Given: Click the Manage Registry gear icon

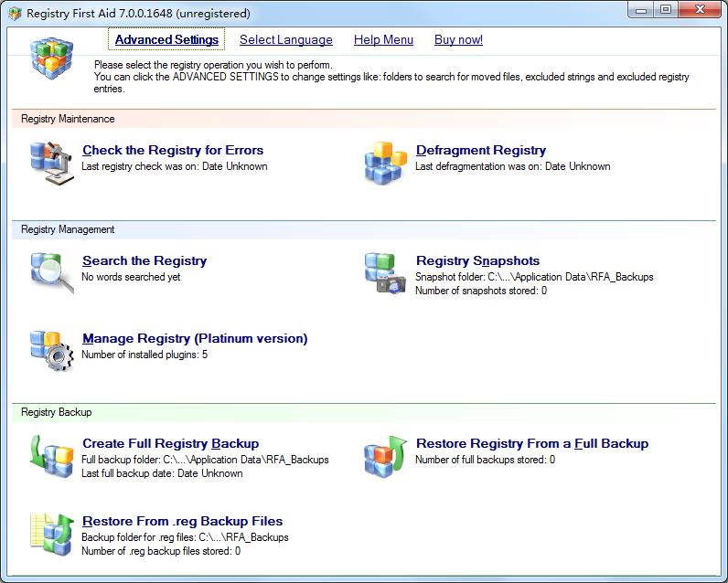Looking at the screenshot, I should pyautogui.click(x=51, y=351).
